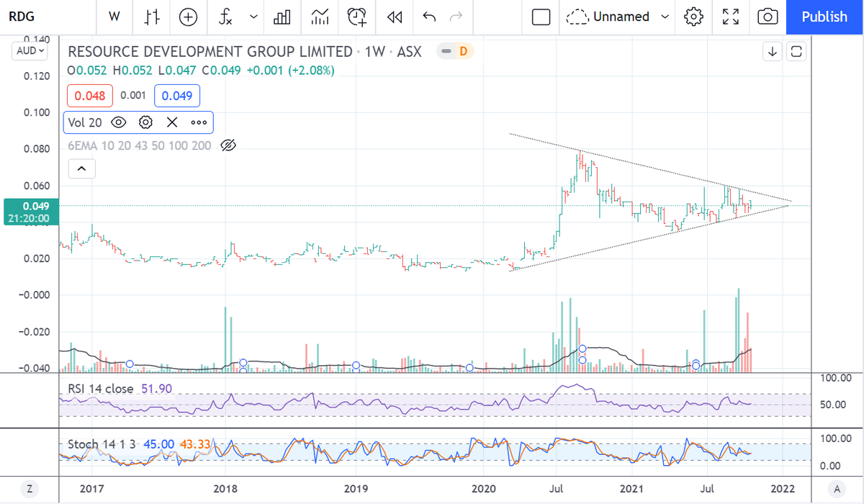Image resolution: width=864 pixels, height=504 pixels.
Task: Click the red 0.048 sell price button
Action: click(x=91, y=95)
